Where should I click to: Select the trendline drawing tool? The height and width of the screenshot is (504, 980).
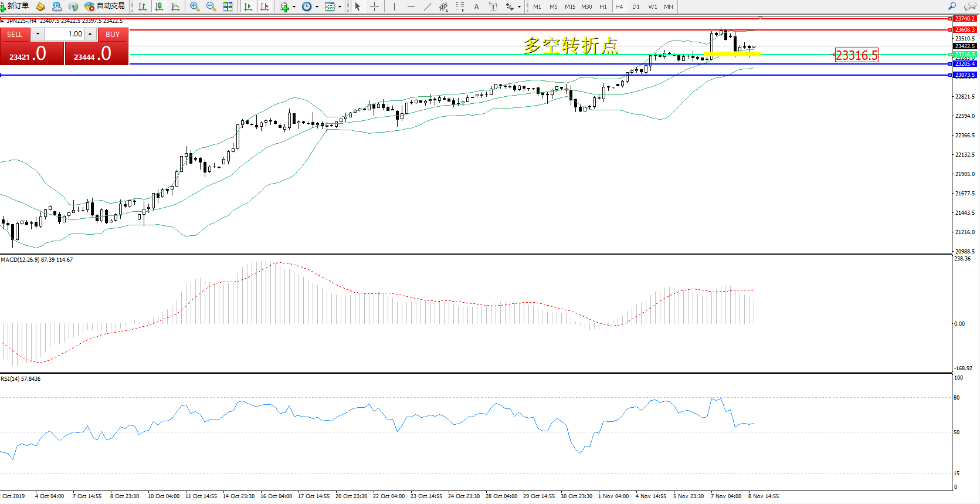[428, 6]
